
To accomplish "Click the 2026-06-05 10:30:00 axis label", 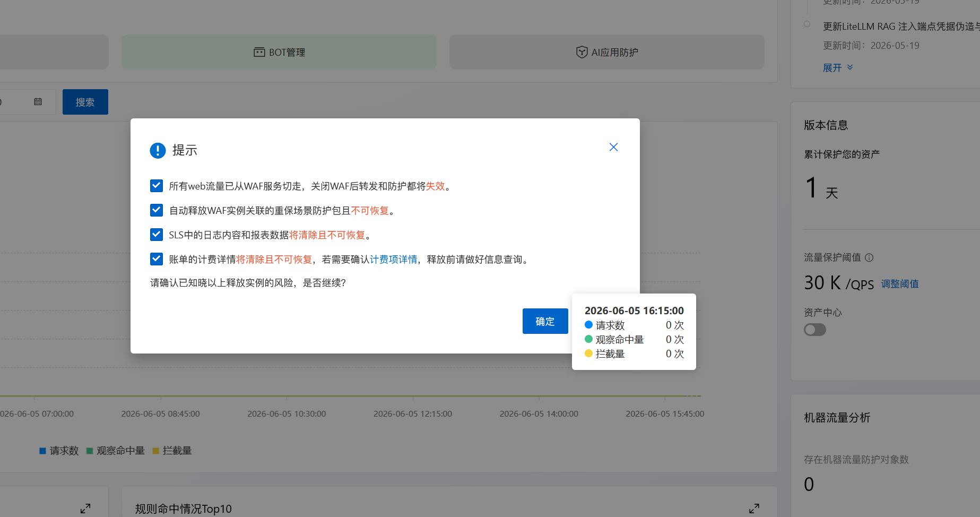I will click(x=287, y=414).
